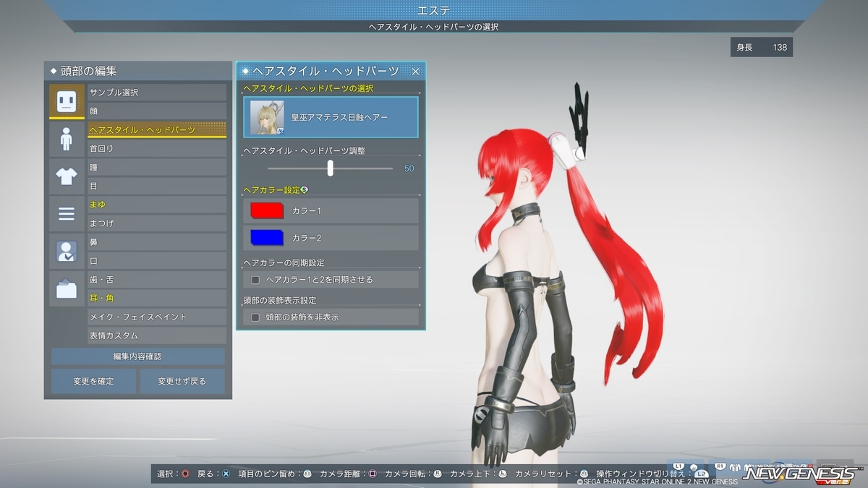This screenshot has height=488, width=868.
Task: Select the head editing face icon
Action: (67, 101)
